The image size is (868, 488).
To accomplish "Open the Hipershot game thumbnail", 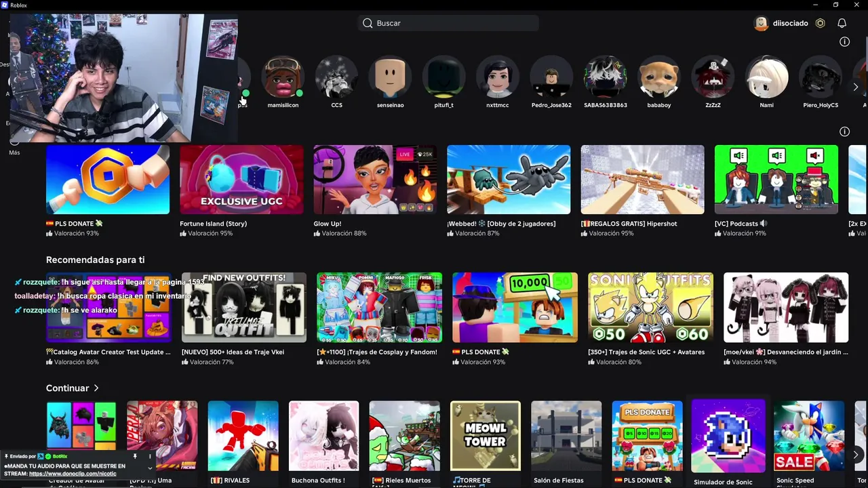I will coord(642,180).
